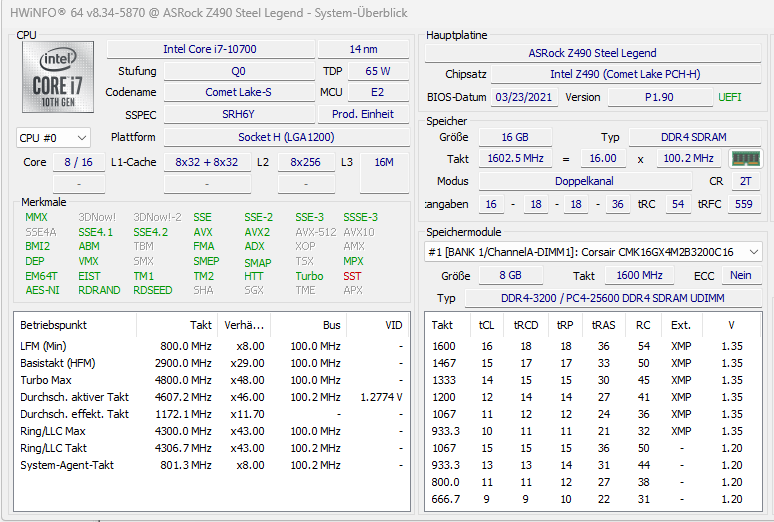Click the red SST feature label
Viewport: 774px width, 522px height.
(x=352, y=276)
